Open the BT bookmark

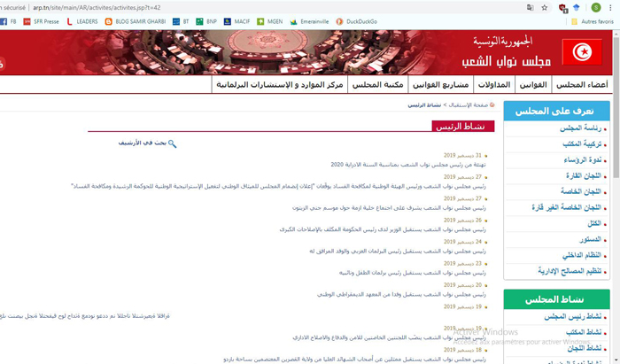click(x=181, y=22)
